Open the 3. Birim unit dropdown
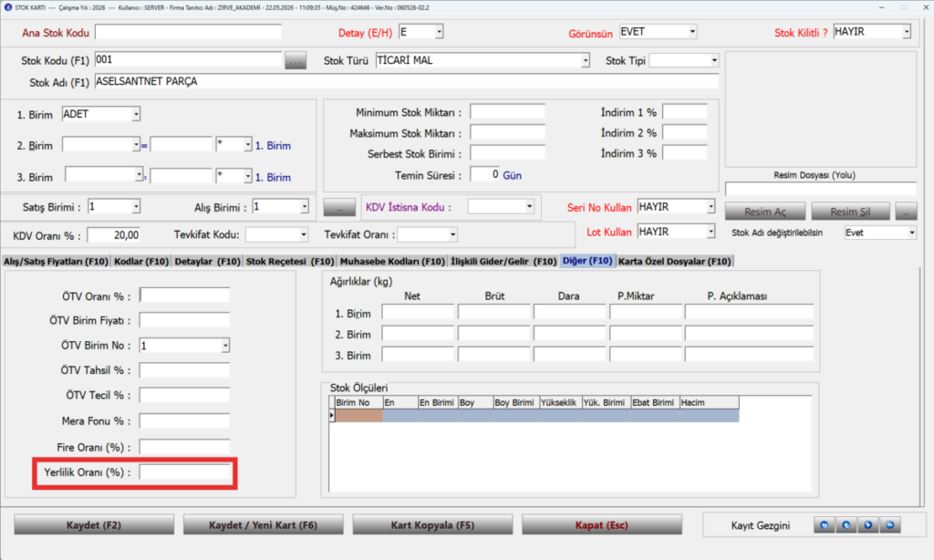 point(139,175)
